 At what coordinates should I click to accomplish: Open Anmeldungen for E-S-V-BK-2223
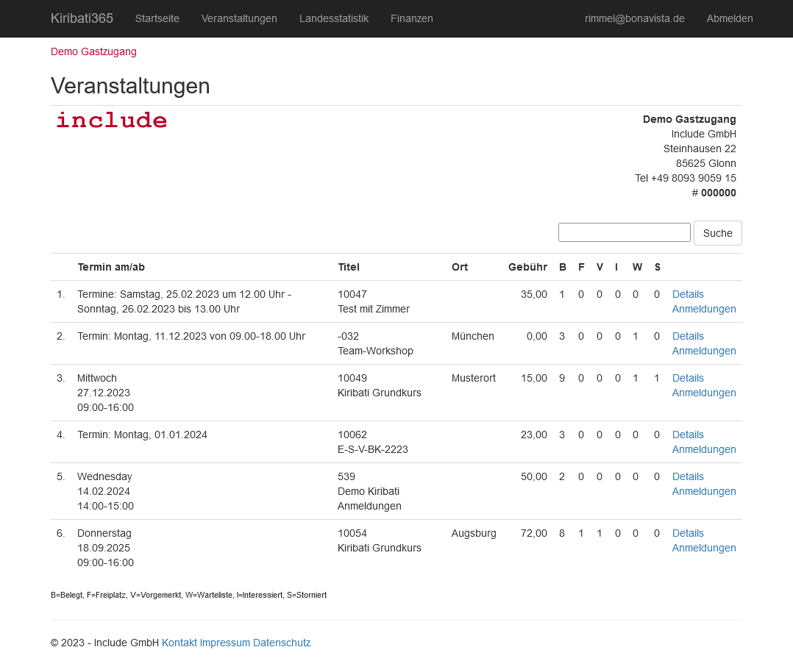click(x=704, y=449)
